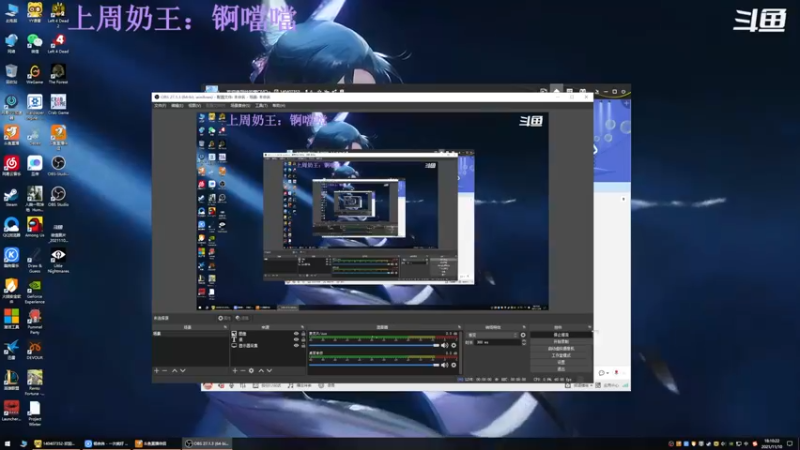Screen dimensions: 800x450
Task: Open the 工具 Tools menu in OBS
Action: point(261,106)
